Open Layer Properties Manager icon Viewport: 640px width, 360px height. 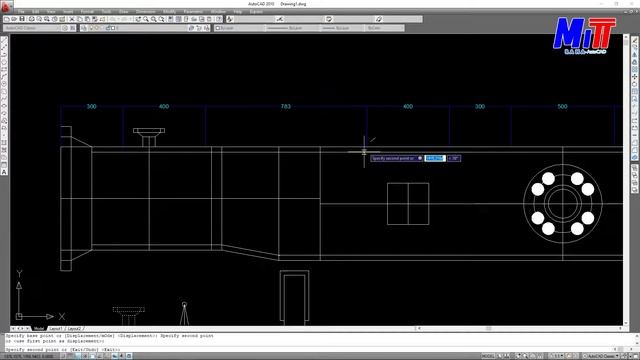click(84, 28)
